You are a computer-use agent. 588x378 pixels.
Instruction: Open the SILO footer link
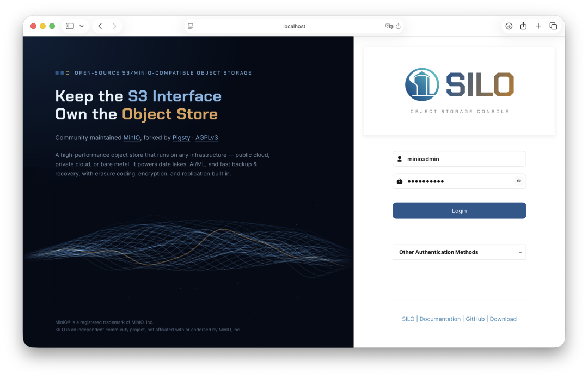pyautogui.click(x=408, y=319)
